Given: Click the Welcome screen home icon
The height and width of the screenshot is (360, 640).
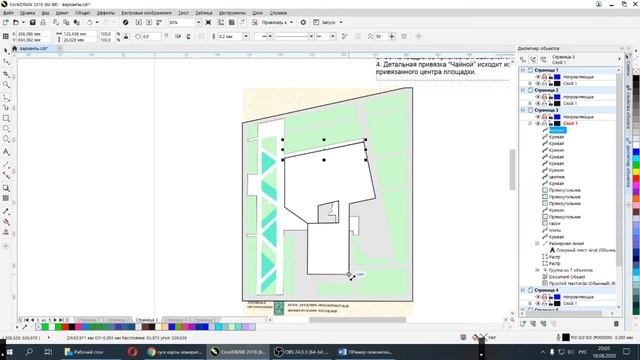Looking at the screenshot, I should pyautogui.click(x=15, y=48).
